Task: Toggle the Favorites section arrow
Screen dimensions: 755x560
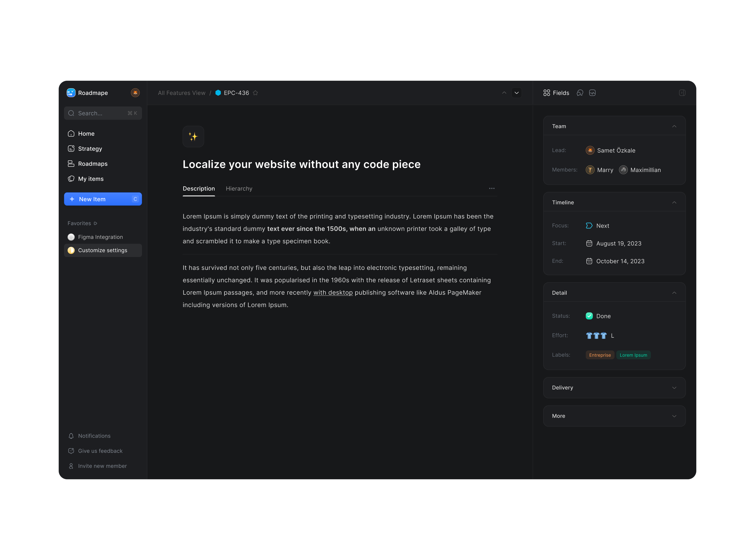Action: pos(96,223)
